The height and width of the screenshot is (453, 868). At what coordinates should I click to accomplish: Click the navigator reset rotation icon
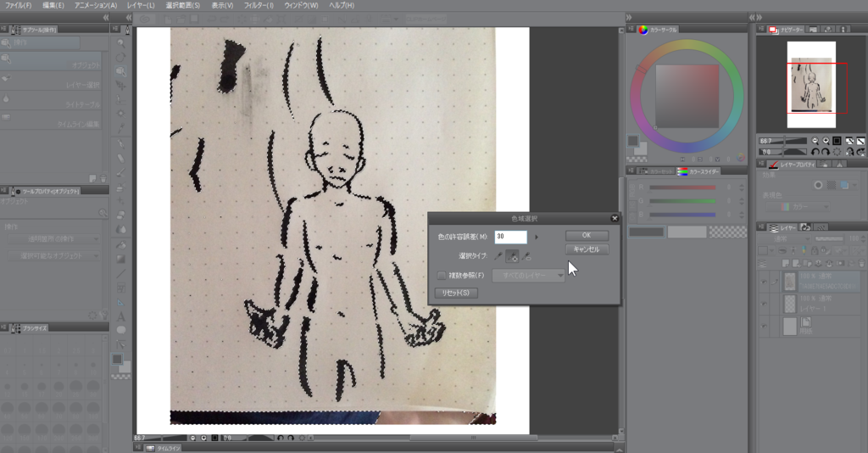coord(837,152)
